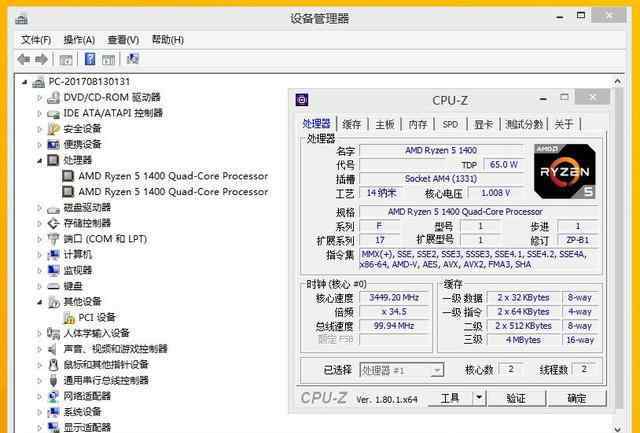Viewport: 640px width, 433px height.
Task: Click the 工具 button in CPU-Z
Action: 450,398
